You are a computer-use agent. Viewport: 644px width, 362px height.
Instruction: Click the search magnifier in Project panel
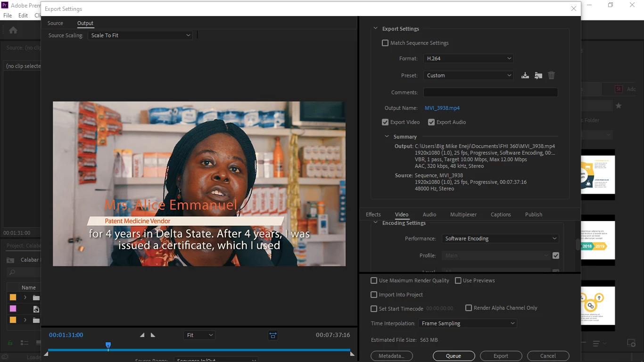click(x=12, y=272)
